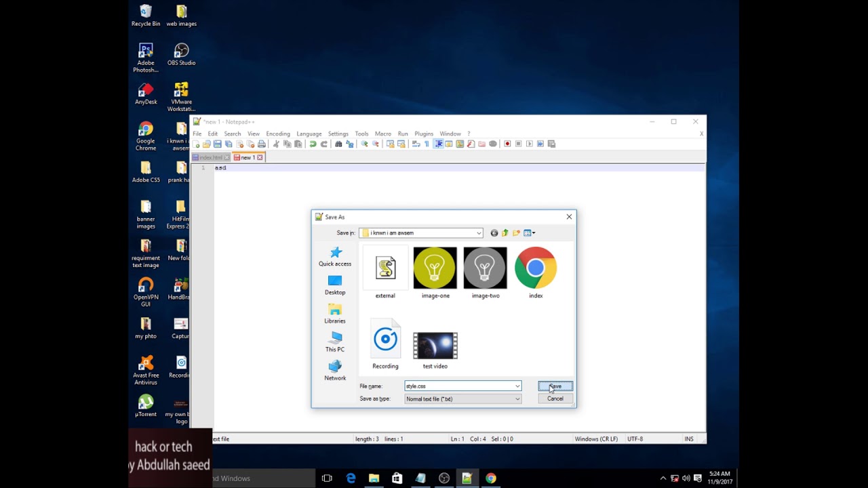Toggle Show All Characters pilcrow icon
The image size is (868, 488).
(x=427, y=144)
